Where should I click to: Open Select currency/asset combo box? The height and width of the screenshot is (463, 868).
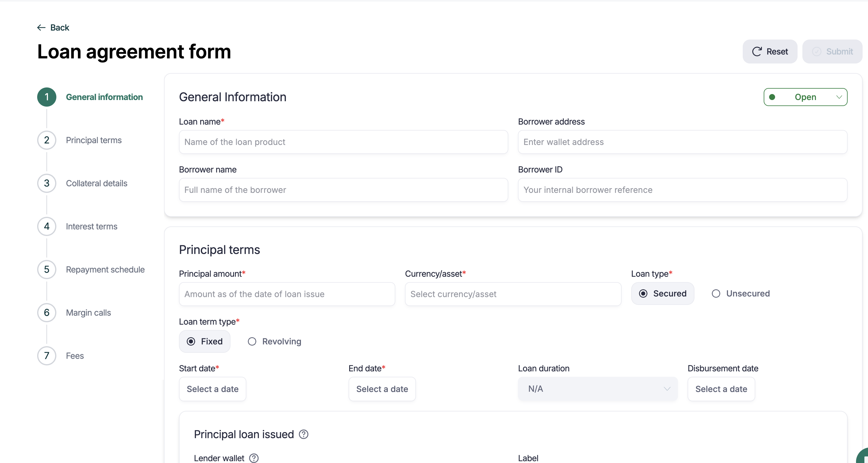tap(513, 294)
